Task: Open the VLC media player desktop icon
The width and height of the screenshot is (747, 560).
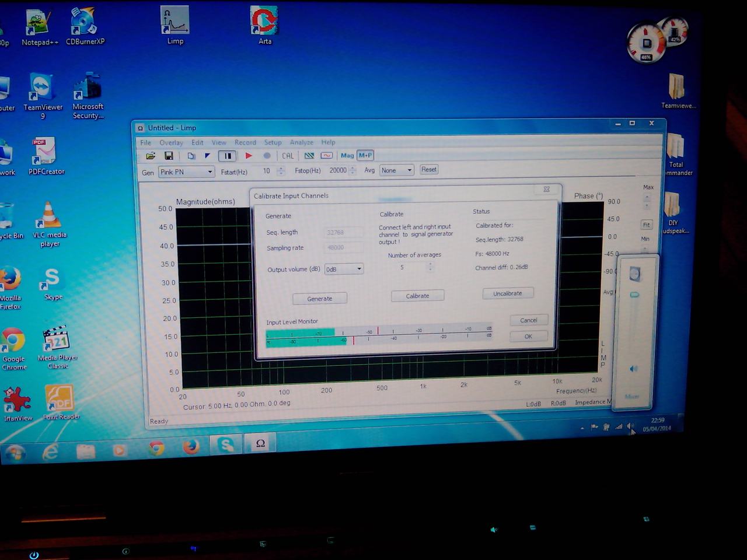Action: pos(50,225)
